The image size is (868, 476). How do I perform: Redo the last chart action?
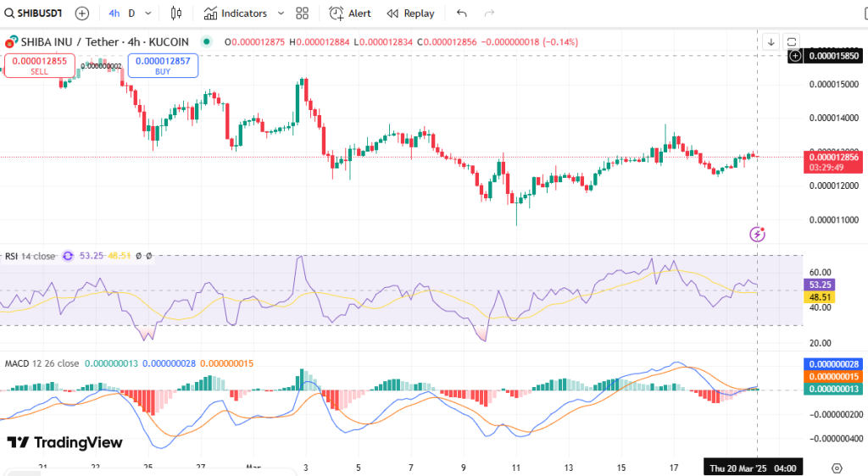coord(489,14)
